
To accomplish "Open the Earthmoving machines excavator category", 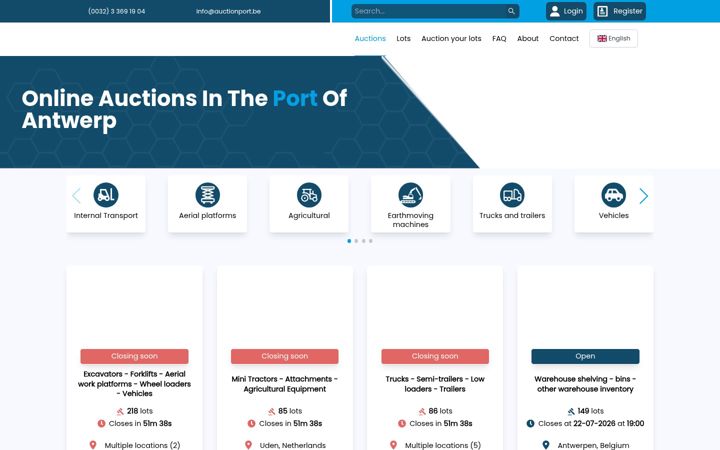I will (411, 204).
